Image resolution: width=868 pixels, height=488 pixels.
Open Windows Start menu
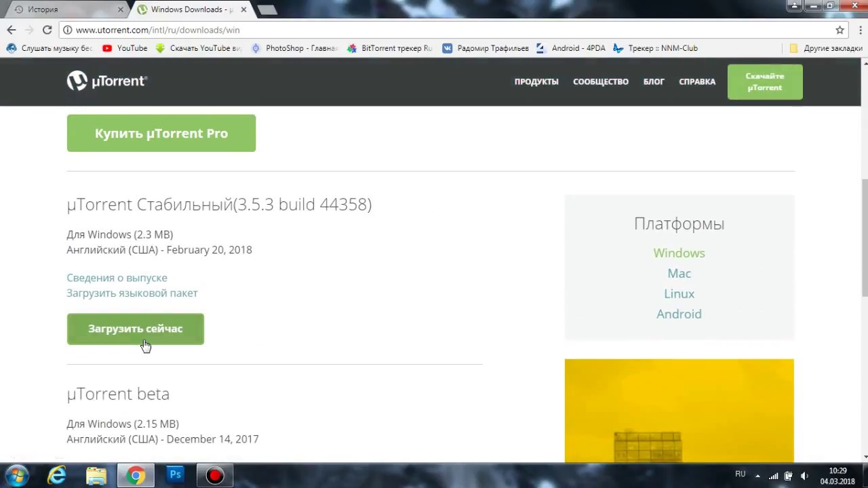16,475
